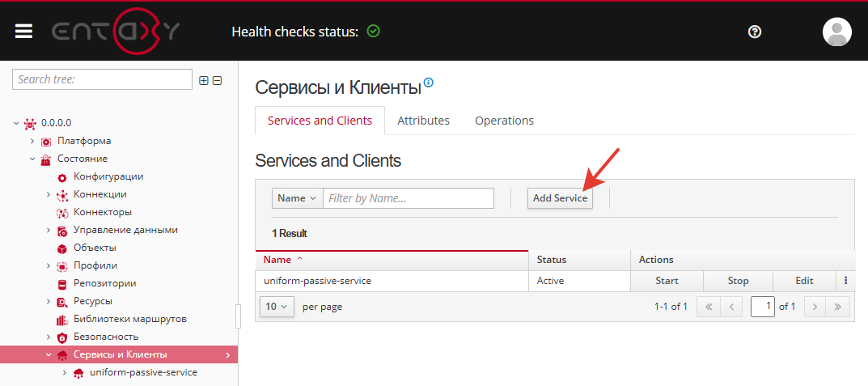Expand the Безопасность tree node
Viewport: 868px width, 386px height.
pos(49,337)
